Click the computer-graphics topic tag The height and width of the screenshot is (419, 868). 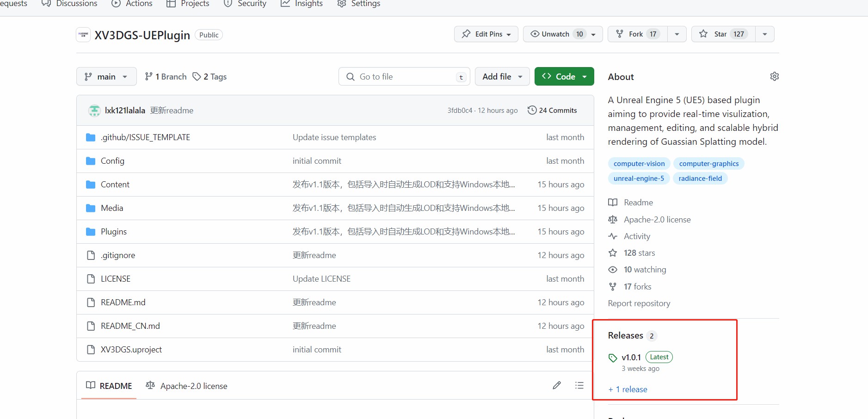pos(709,163)
